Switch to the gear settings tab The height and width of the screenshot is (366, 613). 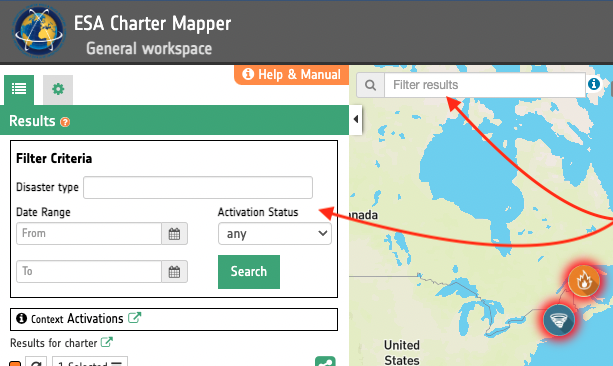58,90
